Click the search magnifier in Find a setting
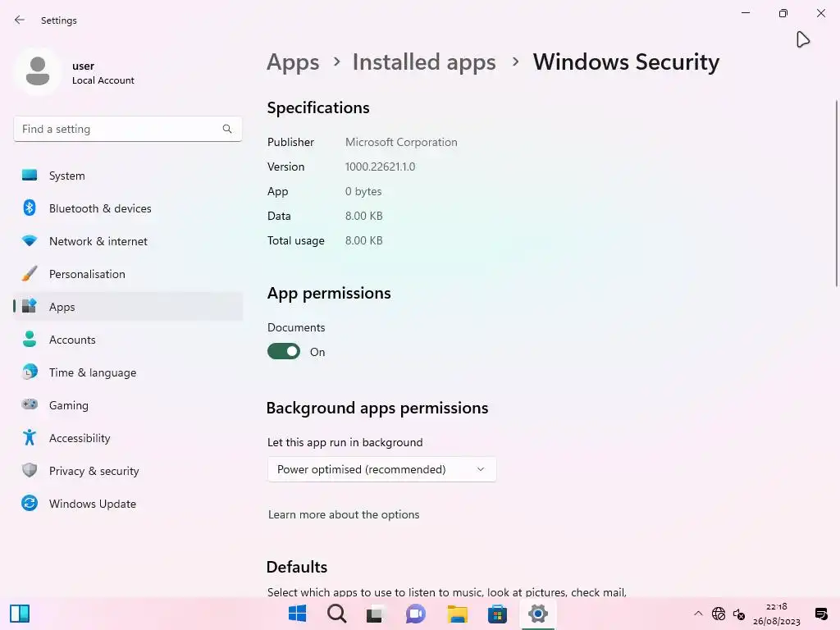The image size is (840, 630). [x=227, y=129]
